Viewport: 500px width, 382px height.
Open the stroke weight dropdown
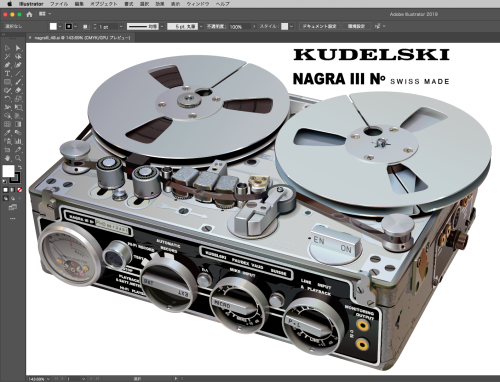click(121, 26)
